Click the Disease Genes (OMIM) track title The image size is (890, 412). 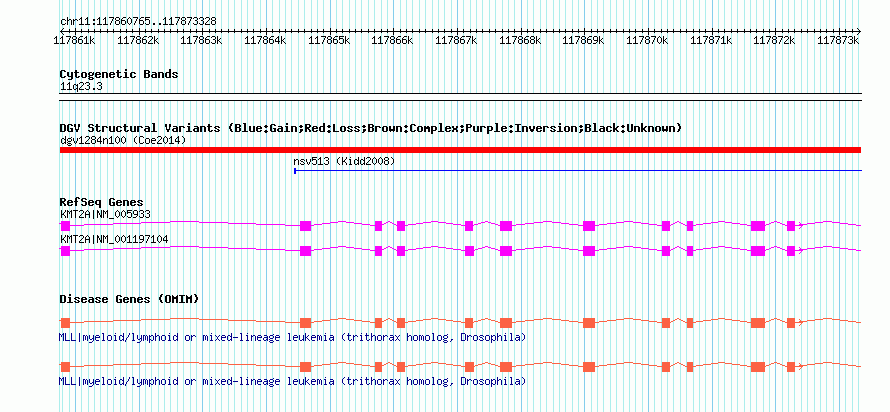pyautogui.click(x=129, y=299)
